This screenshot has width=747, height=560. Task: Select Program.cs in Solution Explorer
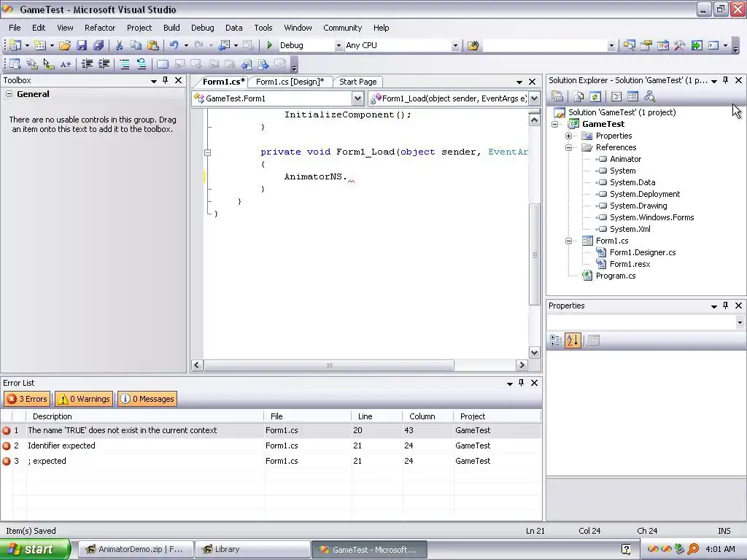point(615,276)
